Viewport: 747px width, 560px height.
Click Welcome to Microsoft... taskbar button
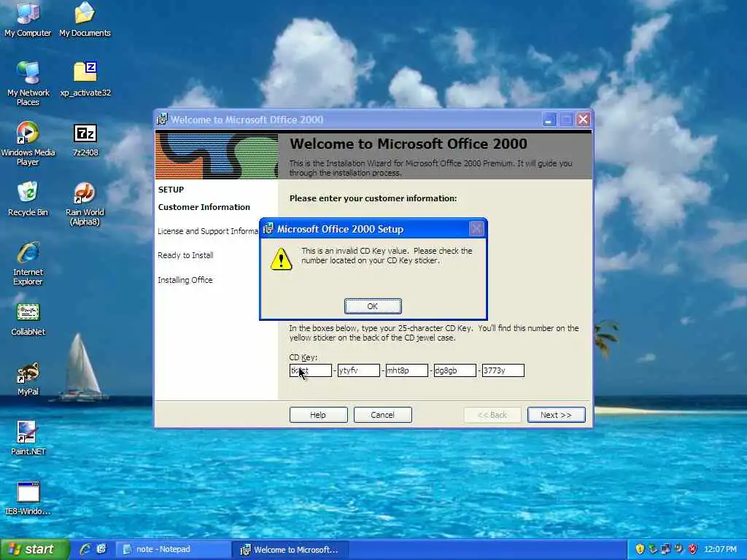click(290, 549)
